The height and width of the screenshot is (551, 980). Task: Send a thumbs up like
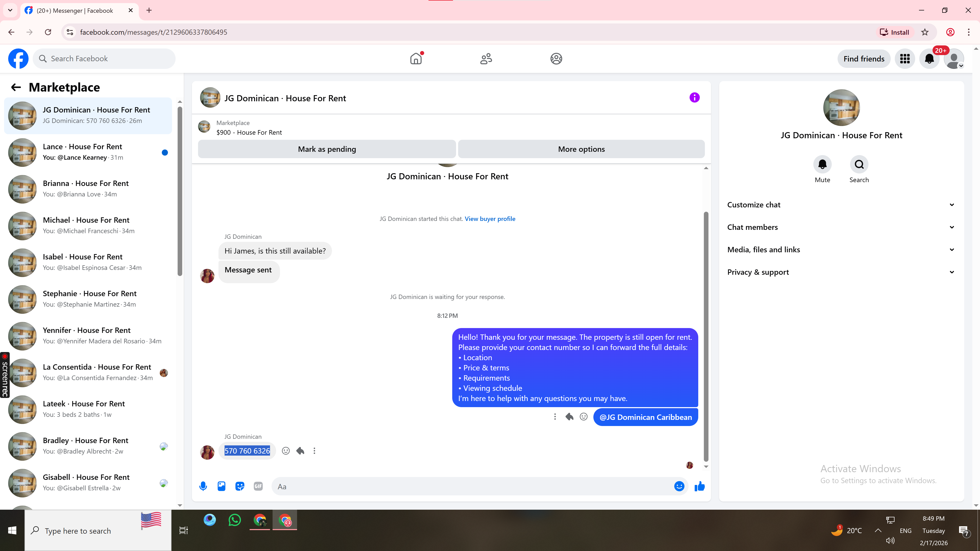[x=699, y=486]
